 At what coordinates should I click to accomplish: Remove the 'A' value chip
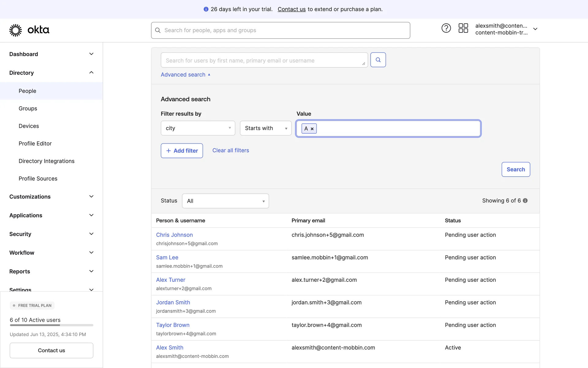(312, 129)
